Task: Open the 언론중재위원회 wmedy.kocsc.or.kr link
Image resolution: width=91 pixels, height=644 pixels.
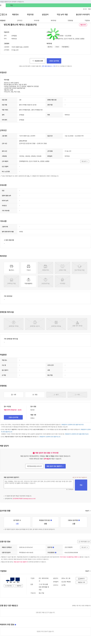Action: (24, 498)
